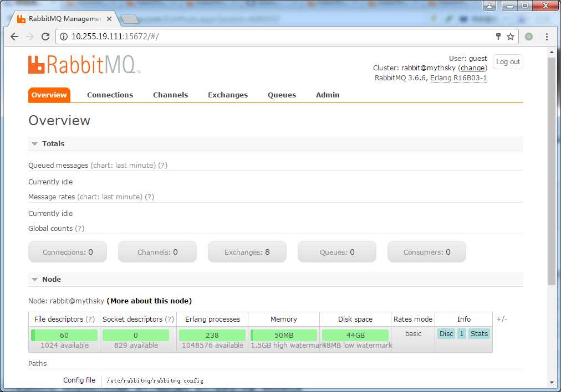This screenshot has width=561, height=392.
Task: Click the Consumers: 0 count button
Action: pos(427,252)
